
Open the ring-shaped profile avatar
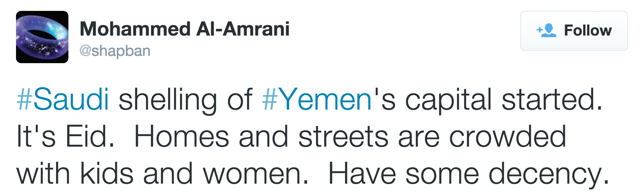pos(42,37)
